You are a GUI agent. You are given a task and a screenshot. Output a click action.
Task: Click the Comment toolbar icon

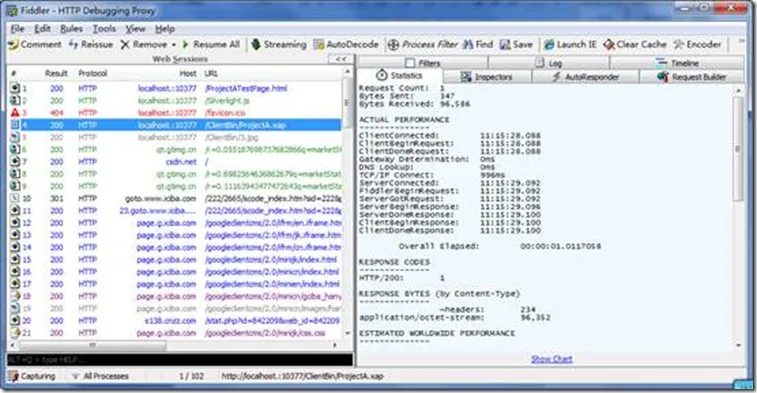14,44
